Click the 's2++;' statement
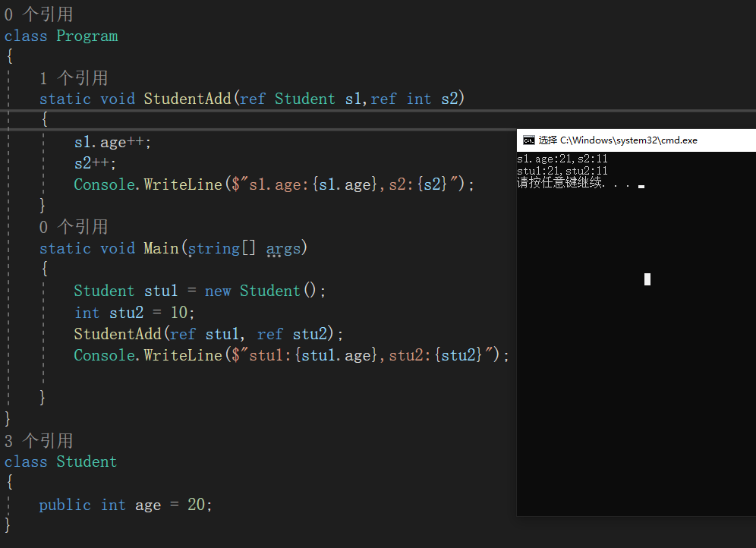The height and width of the screenshot is (548, 756). [x=95, y=163]
